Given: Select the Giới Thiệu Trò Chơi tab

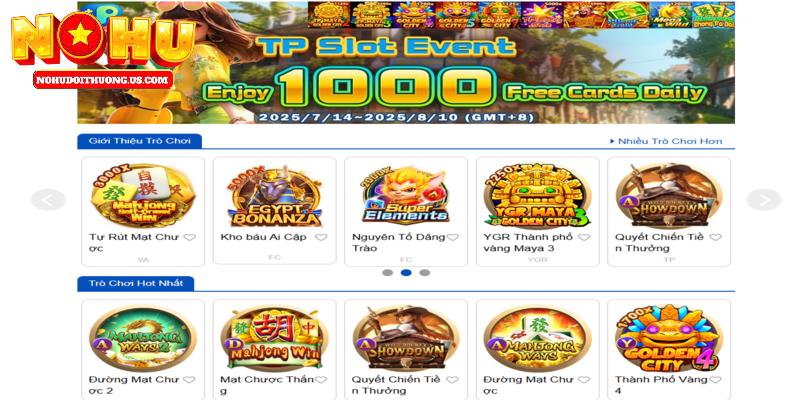Looking at the screenshot, I should coord(139,141).
